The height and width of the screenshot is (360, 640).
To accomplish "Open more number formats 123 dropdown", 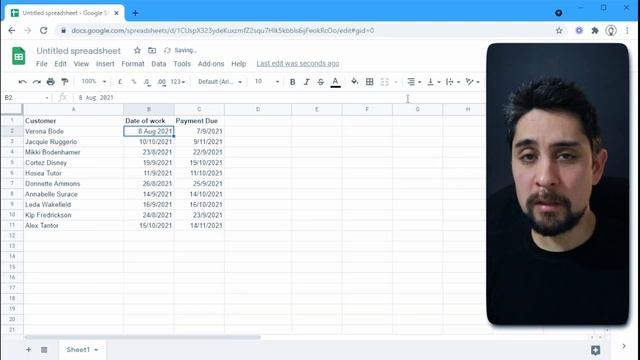I will click(x=178, y=82).
